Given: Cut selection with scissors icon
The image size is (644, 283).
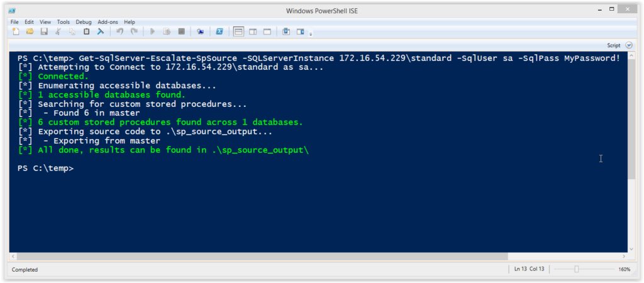Looking at the screenshot, I should [x=58, y=31].
